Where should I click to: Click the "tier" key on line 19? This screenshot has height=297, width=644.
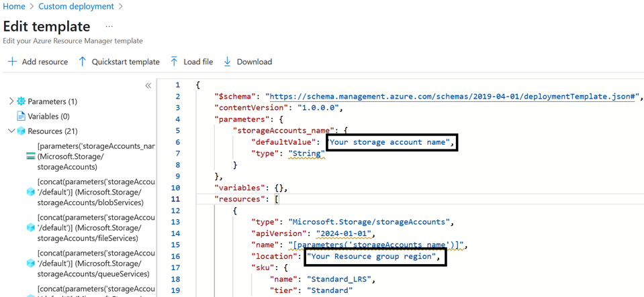click(x=283, y=291)
